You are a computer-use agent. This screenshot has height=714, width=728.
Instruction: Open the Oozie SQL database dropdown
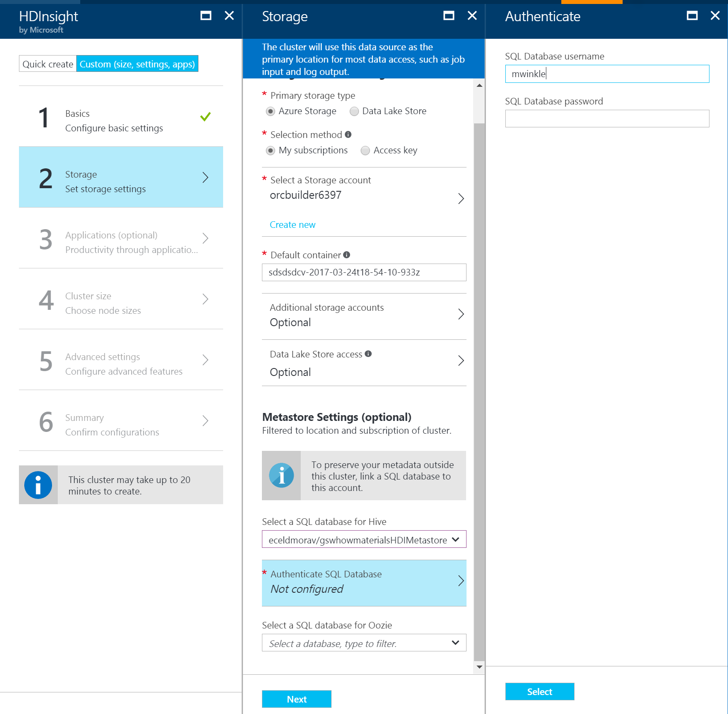click(364, 643)
